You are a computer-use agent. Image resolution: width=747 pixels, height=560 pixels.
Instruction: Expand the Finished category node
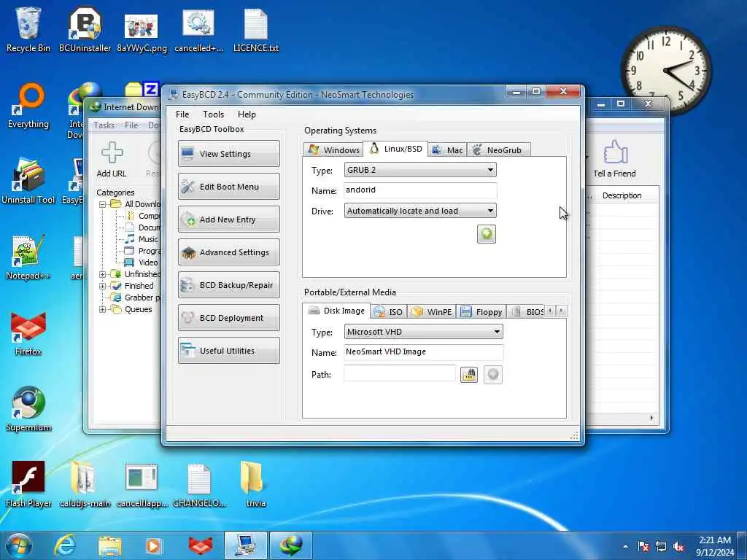[x=102, y=286]
